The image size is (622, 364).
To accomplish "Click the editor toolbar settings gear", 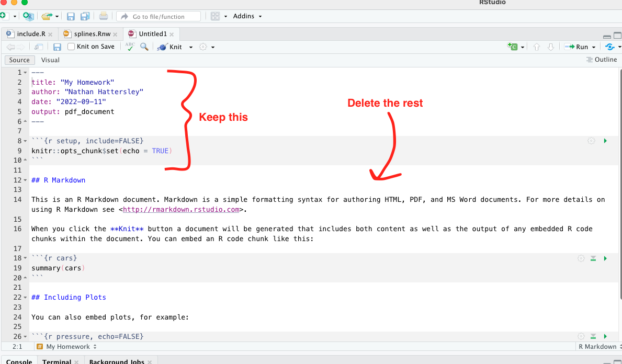I will pos(203,47).
